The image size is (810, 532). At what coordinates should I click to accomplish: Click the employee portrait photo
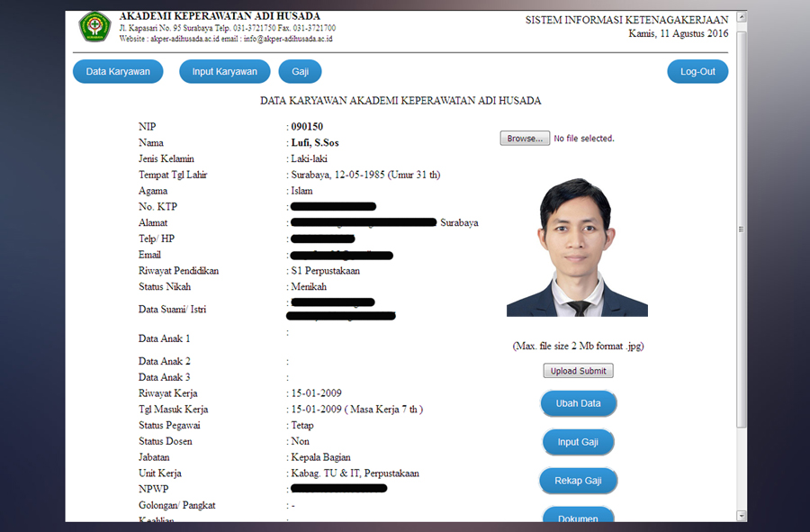[x=577, y=247]
